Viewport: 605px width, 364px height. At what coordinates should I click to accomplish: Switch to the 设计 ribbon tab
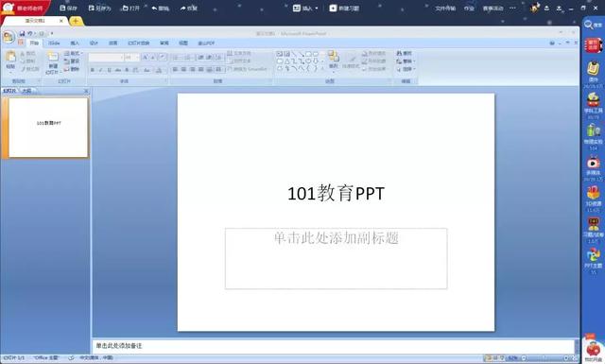(94, 43)
